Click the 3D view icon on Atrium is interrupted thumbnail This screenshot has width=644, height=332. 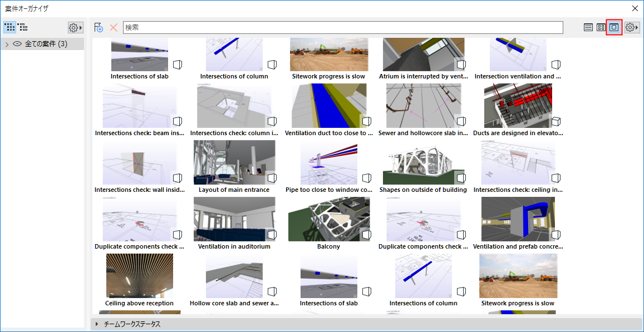point(461,65)
